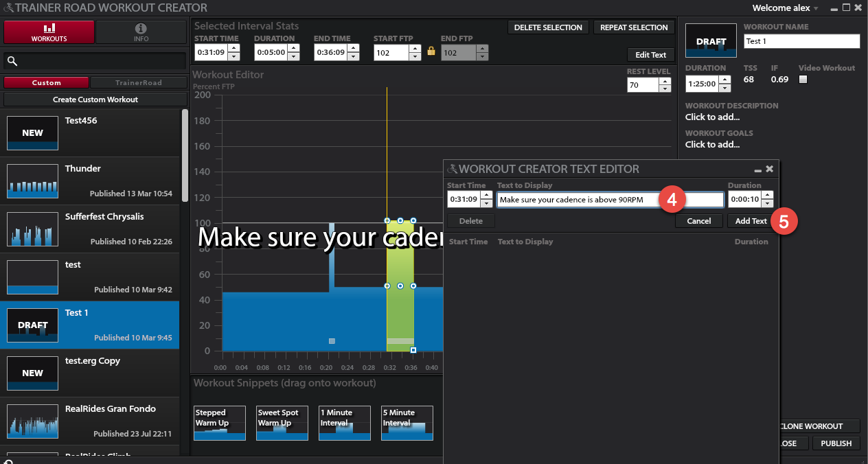Click the Stepped Warm Up snippet

point(220,423)
